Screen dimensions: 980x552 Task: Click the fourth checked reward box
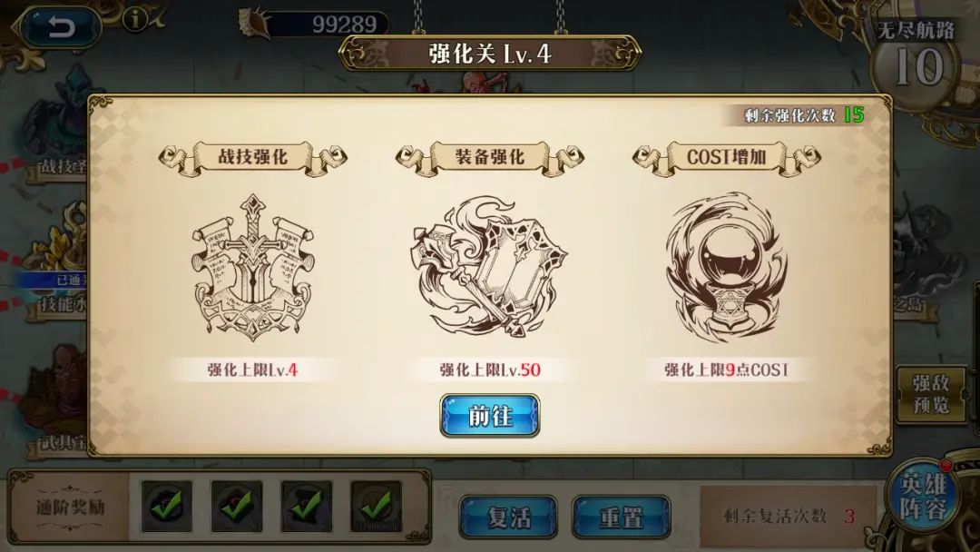click(377, 507)
